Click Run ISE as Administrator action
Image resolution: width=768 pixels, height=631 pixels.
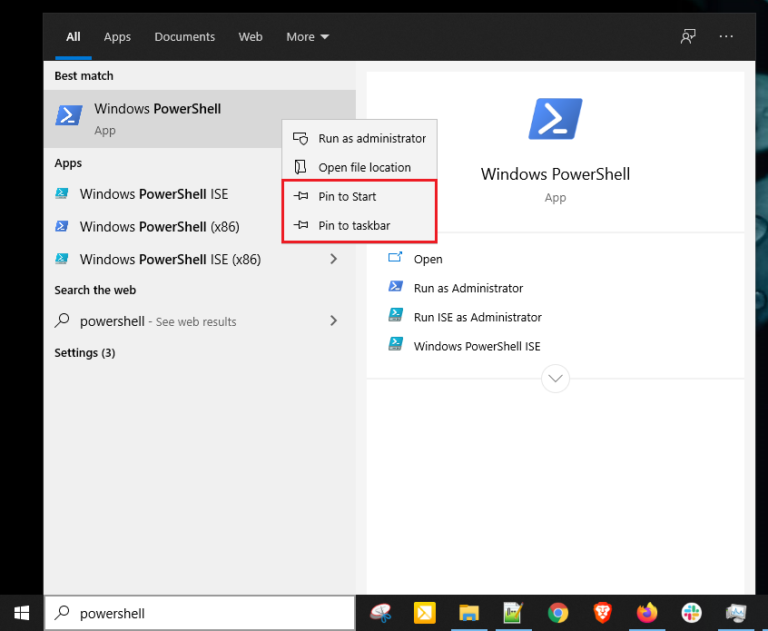click(x=478, y=317)
